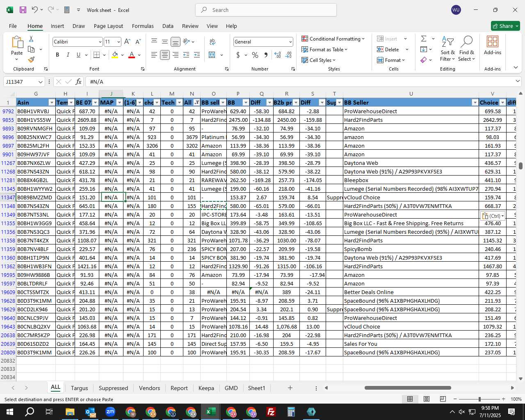The width and height of the screenshot is (525, 420).
Task: Select Normal view in the status bar
Action: pos(410,399)
